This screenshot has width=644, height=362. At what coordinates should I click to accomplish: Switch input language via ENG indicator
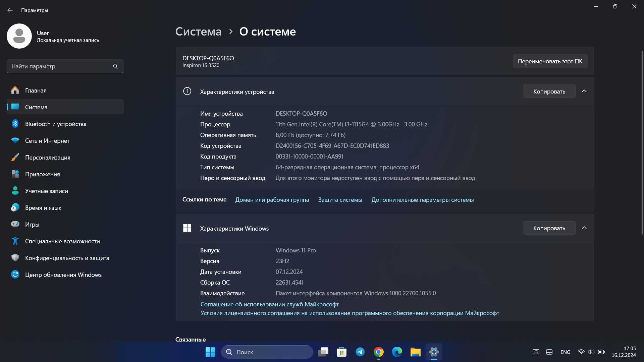(x=565, y=352)
